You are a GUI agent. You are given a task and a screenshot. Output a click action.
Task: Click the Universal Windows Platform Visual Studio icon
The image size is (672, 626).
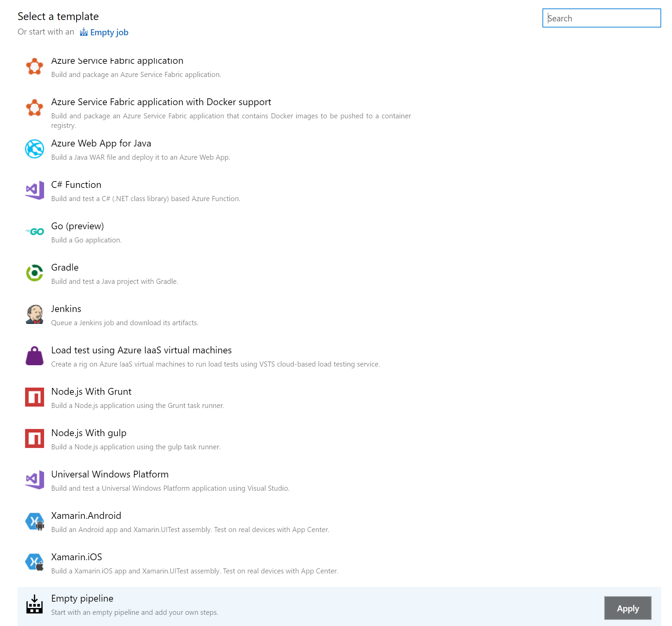[x=35, y=480]
